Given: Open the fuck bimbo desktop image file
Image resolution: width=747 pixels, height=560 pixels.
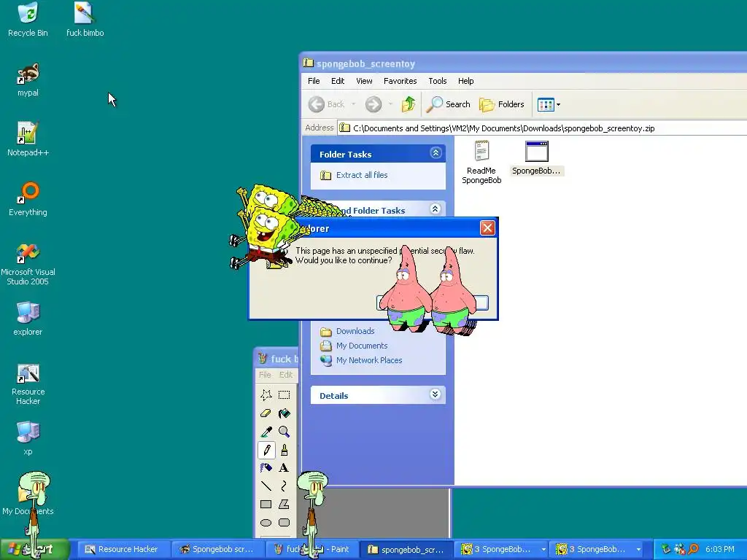Looking at the screenshot, I should point(85,20).
